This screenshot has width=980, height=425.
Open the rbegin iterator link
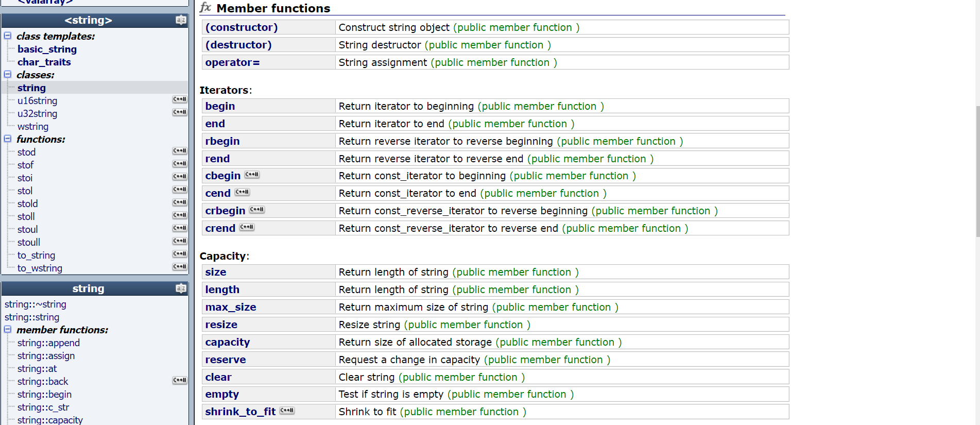(x=222, y=141)
